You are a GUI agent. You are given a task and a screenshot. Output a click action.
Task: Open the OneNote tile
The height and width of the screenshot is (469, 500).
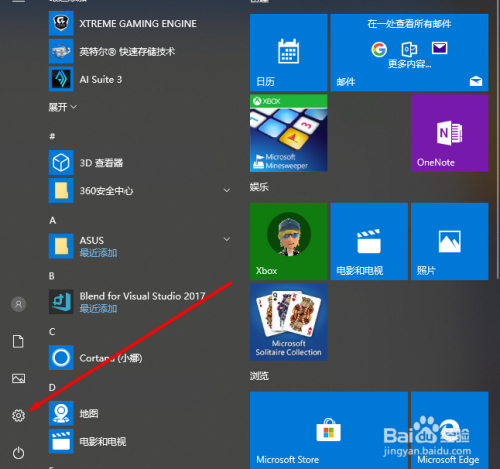450,133
